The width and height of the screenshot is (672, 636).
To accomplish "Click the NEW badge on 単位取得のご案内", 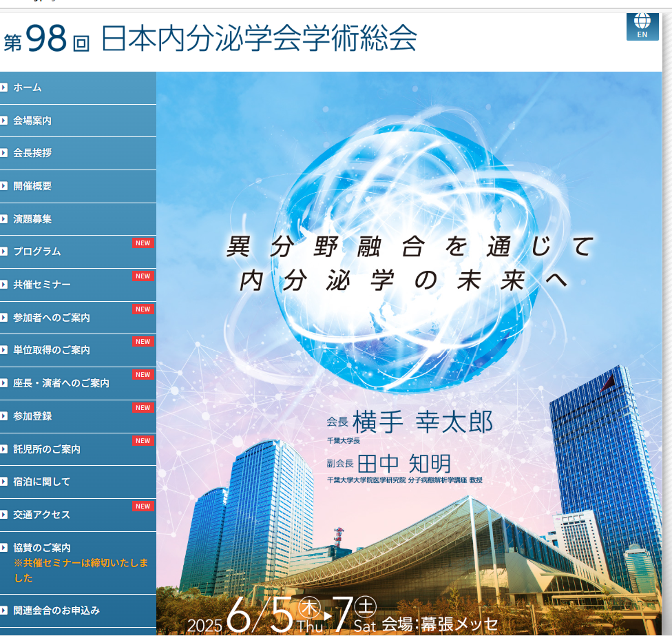I will point(143,342).
